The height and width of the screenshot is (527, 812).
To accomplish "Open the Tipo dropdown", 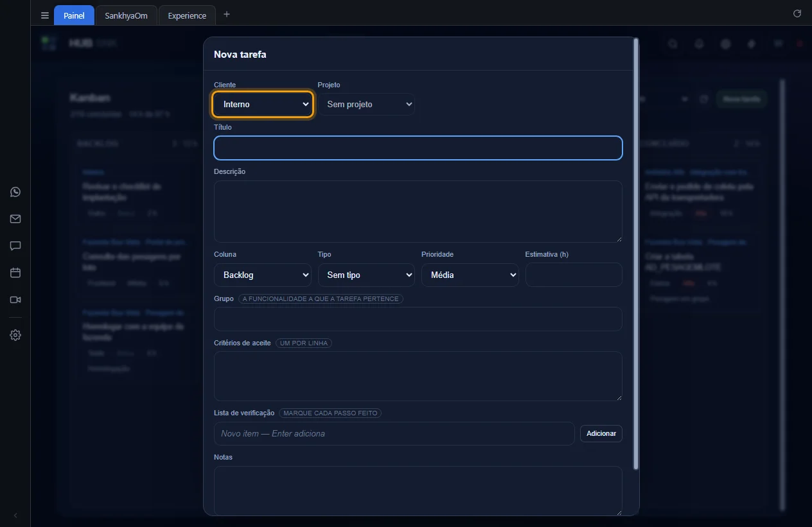I will pos(366,275).
